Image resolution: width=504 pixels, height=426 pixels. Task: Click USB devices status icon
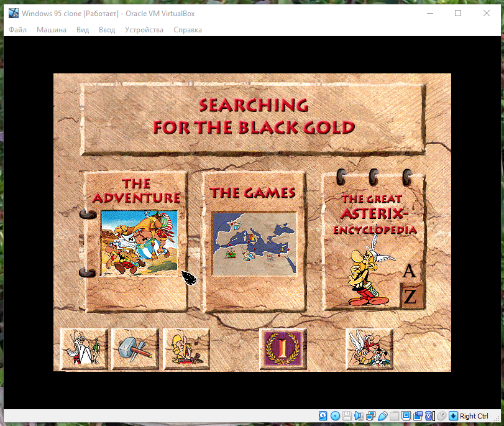[382, 415]
